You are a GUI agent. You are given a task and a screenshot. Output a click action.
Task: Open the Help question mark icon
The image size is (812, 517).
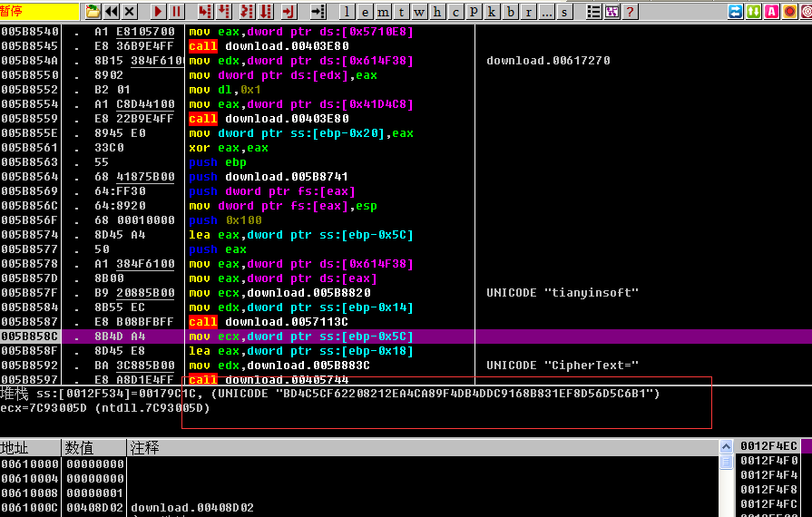pos(630,12)
